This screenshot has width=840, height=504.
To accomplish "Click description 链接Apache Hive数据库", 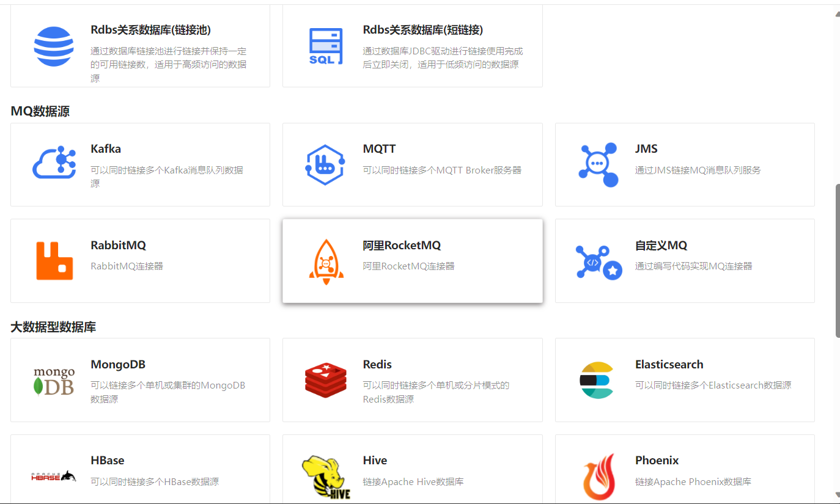I will [x=413, y=482].
